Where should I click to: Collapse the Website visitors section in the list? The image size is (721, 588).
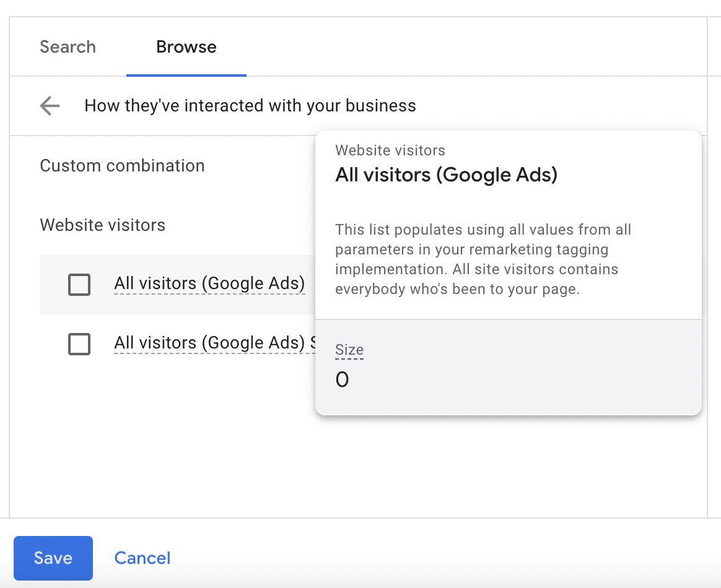(x=102, y=225)
